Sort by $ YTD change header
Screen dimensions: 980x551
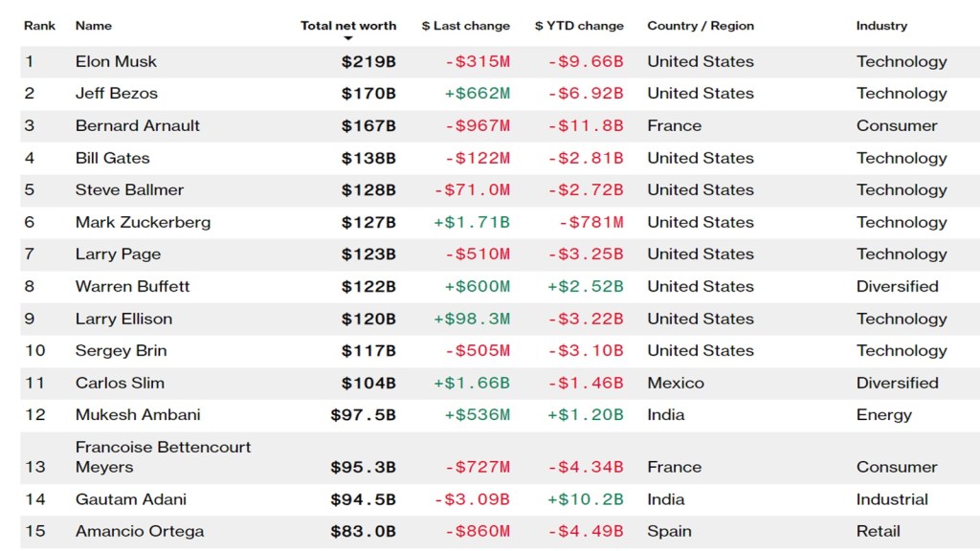[579, 26]
